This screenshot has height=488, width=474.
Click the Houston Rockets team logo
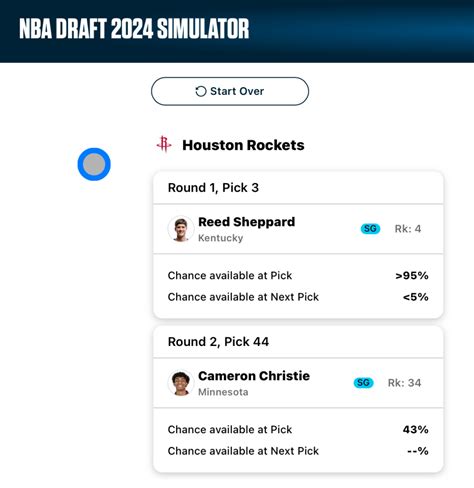point(164,144)
